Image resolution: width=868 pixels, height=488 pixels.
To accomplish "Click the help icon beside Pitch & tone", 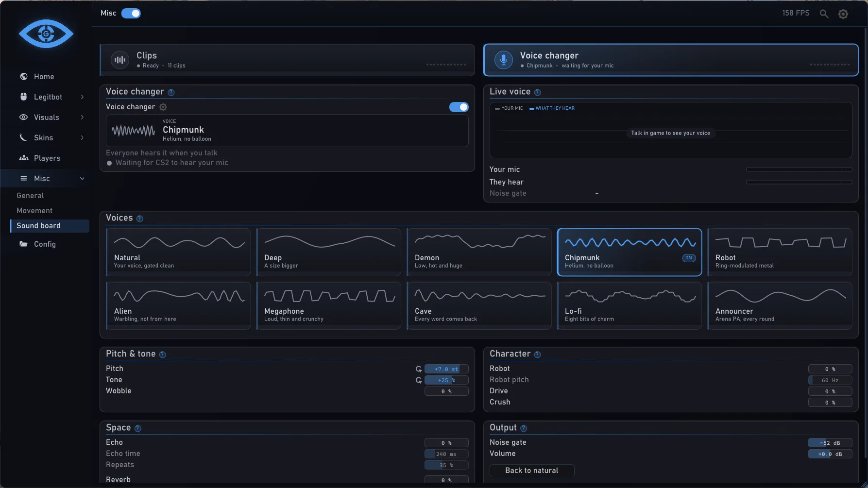I will (162, 354).
